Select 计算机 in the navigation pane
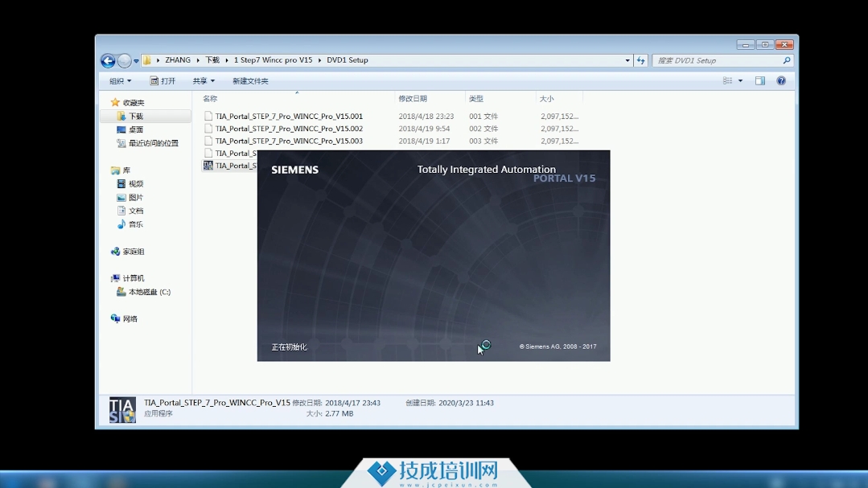868x488 pixels. pos(134,278)
